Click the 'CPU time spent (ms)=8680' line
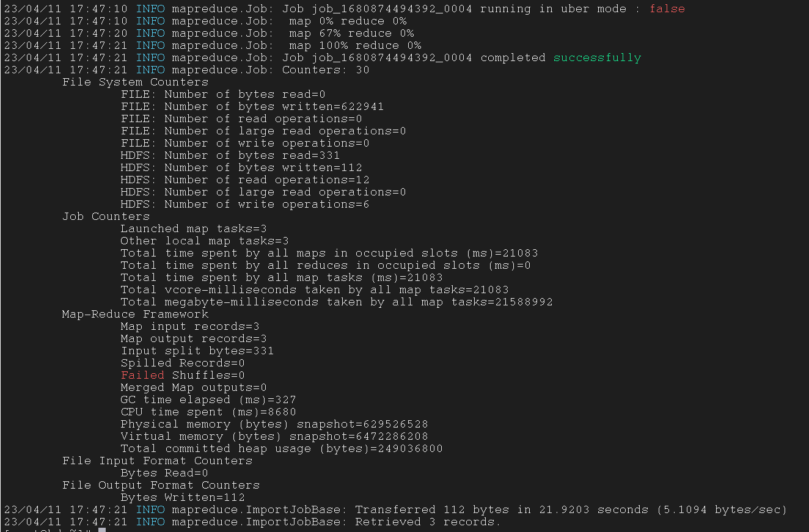 click(208, 412)
